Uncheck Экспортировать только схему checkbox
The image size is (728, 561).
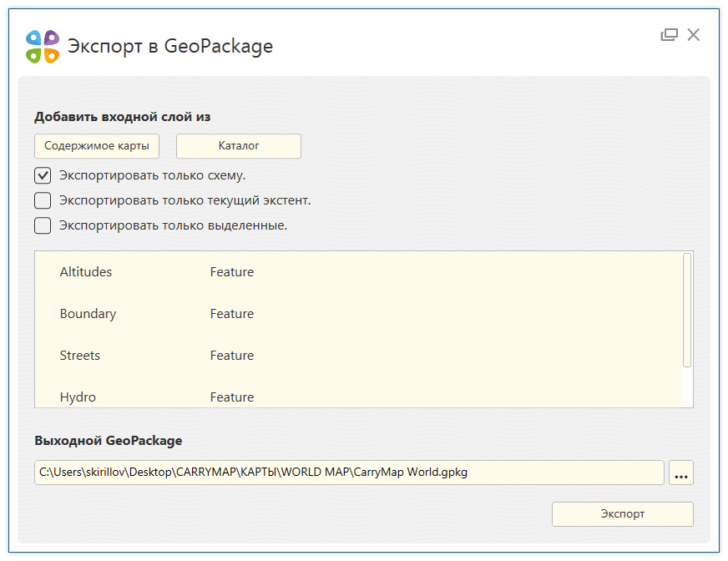tap(43, 175)
